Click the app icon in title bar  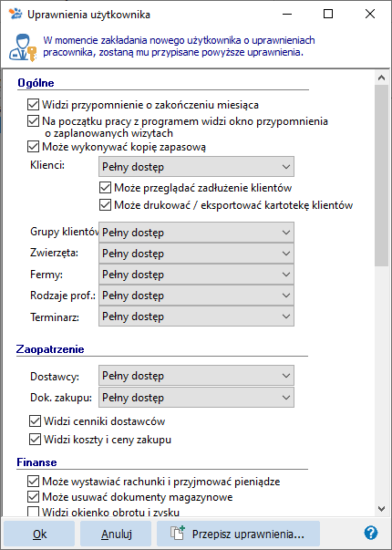(15, 14)
